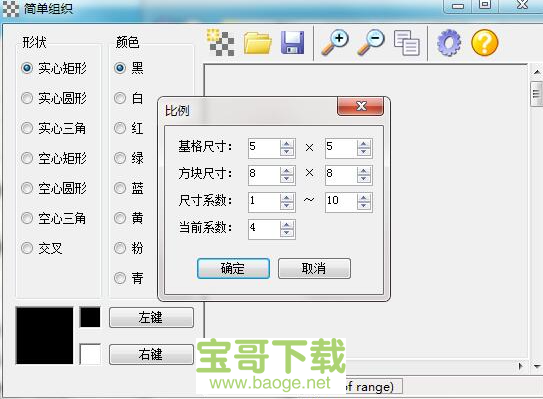The image size is (543, 399).
Task: Choose the 红 color radio button
Action: [x=120, y=128]
